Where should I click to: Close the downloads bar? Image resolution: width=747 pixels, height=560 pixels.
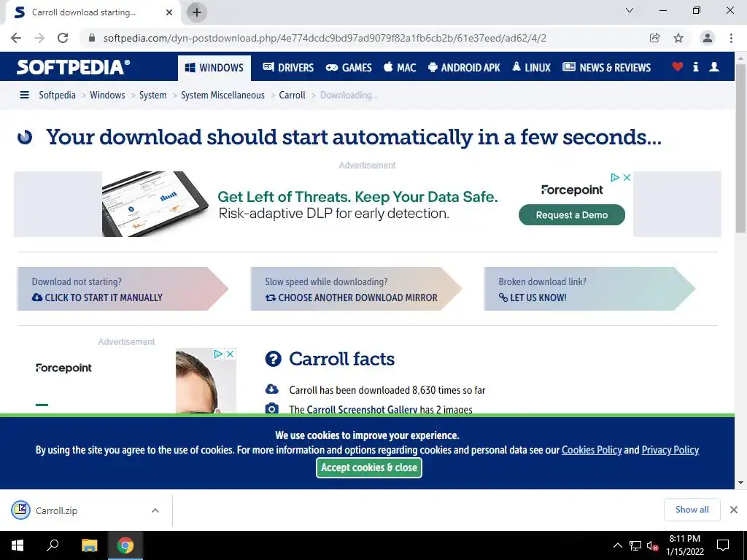point(734,510)
